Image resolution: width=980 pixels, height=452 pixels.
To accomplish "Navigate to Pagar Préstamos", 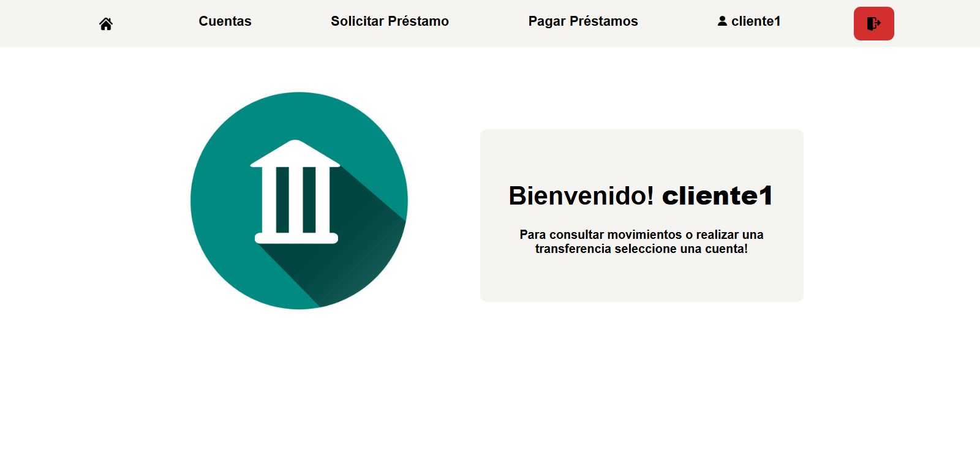I will 582,21.
